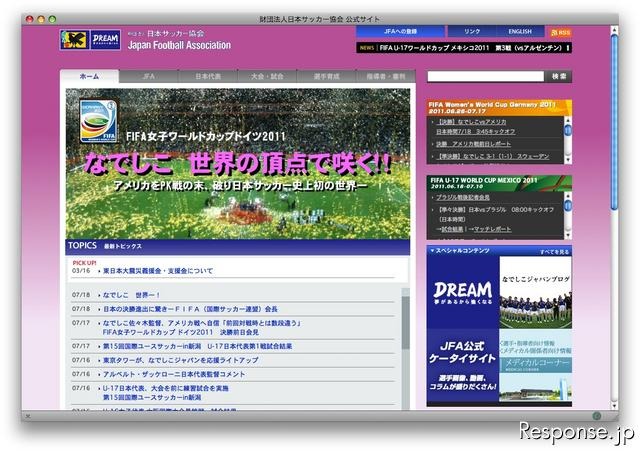The image size is (640, 451).
Task: Open 【決勝】なでしこvsアメリカ link
Action: pyautogui.click(x=475, y=127)
